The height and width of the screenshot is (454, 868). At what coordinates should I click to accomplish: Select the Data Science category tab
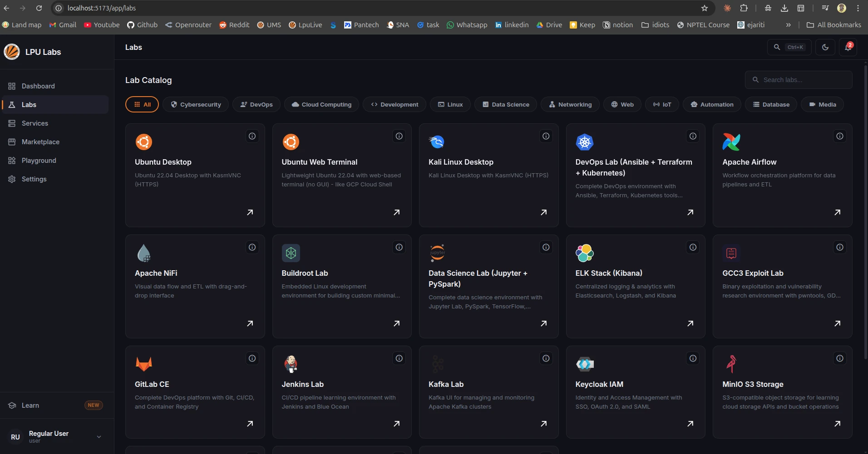tap(505, 104)
